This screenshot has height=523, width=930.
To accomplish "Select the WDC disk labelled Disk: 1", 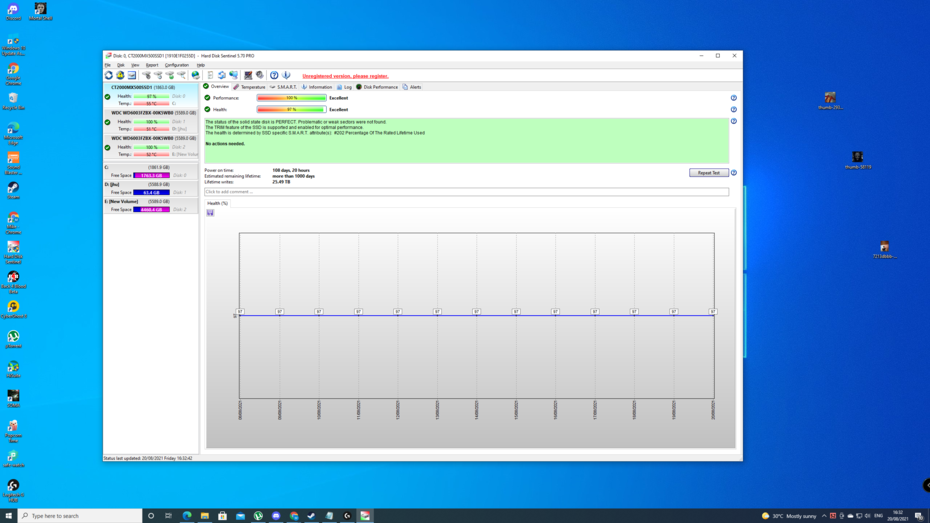I will tap(151, 121).
